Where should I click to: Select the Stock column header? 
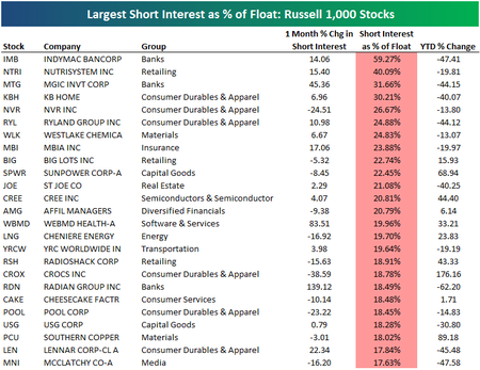click(14, 46)
